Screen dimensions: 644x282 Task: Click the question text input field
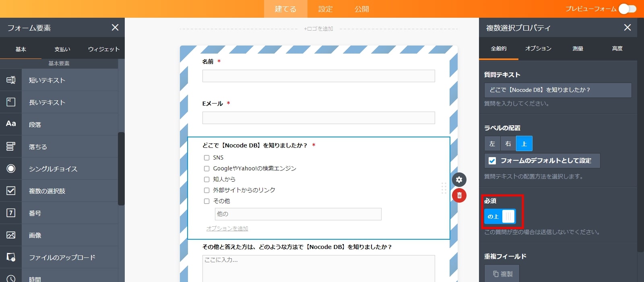557,90
